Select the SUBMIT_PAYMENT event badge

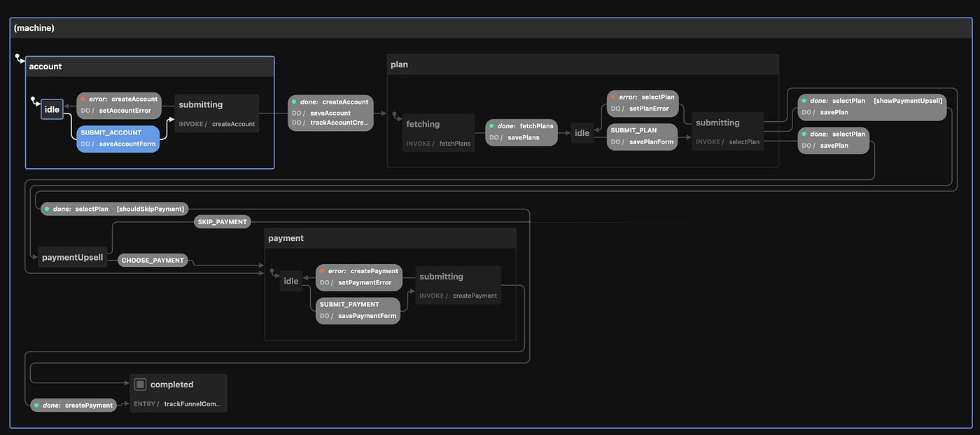pos(350,304)
